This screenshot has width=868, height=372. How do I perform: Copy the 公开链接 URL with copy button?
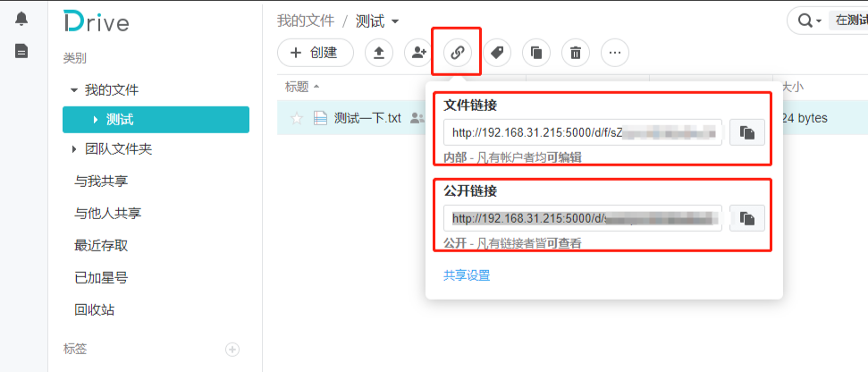[747, 218]
